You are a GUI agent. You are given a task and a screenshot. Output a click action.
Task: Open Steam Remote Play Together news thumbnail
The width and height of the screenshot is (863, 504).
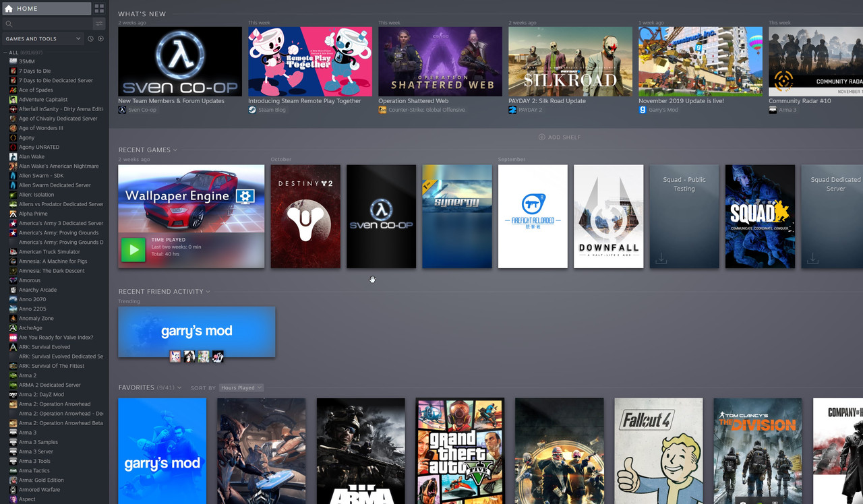pyautogui.click(x=310, y=61)
